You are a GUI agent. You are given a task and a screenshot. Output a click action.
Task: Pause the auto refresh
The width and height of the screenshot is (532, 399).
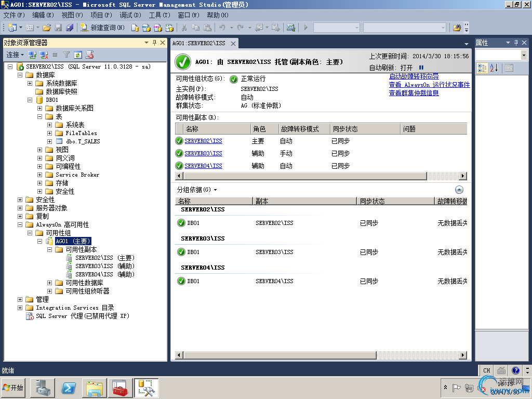pos(421,68)
